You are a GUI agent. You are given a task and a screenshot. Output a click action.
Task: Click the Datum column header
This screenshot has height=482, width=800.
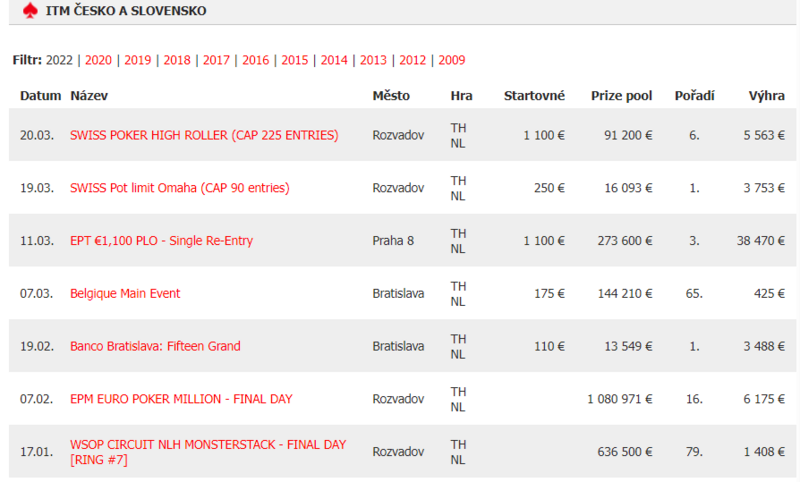click(x=40, y=96)
